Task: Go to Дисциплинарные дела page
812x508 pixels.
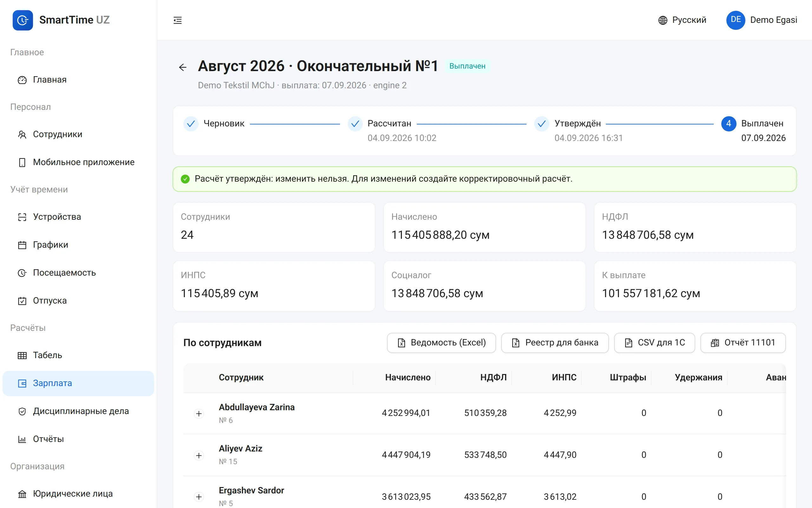Action: (78, 411)
